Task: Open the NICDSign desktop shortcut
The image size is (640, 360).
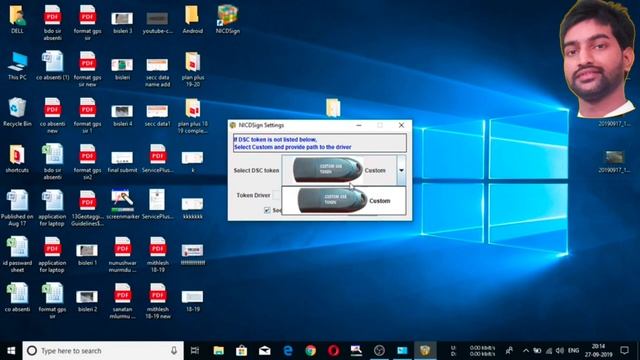Action: pos(228,20)
